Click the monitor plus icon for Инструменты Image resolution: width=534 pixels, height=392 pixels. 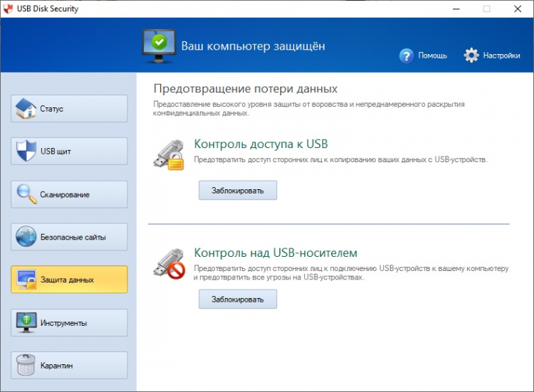(26, 322)
